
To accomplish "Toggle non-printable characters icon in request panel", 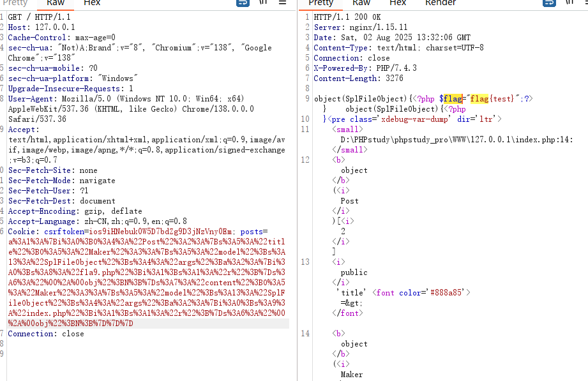I will (x=263, y=3).
